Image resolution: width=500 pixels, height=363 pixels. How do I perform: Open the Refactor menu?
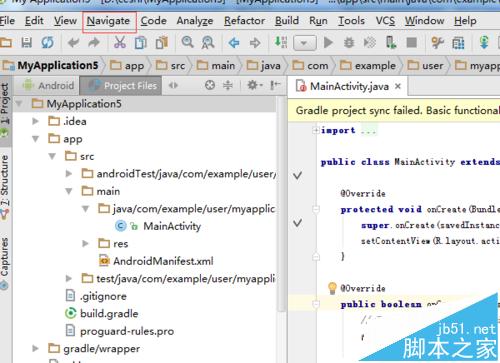244,21
